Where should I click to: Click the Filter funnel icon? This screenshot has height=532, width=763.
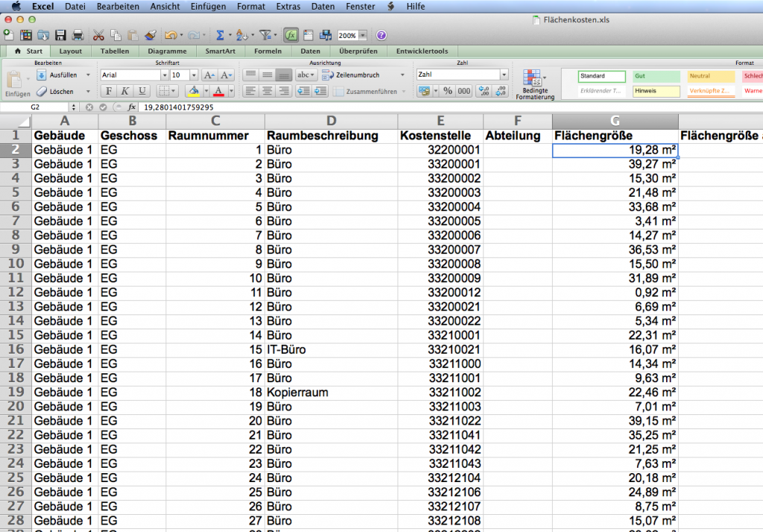point(265,35)
